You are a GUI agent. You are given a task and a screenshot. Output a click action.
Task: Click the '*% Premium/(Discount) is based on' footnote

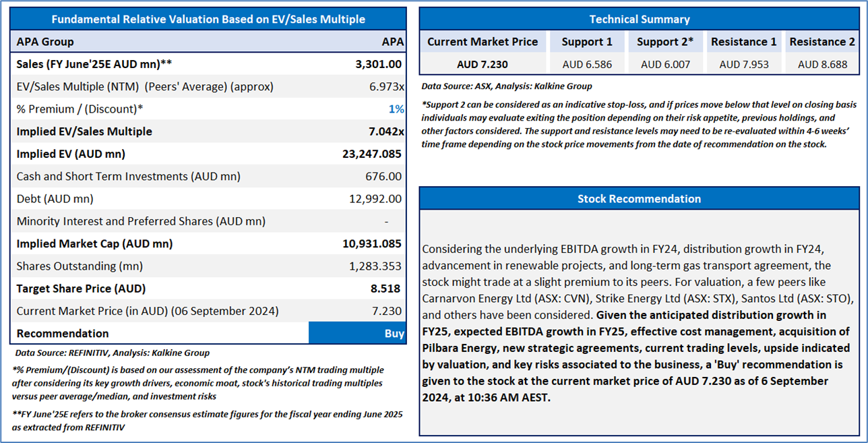point(197,383)
